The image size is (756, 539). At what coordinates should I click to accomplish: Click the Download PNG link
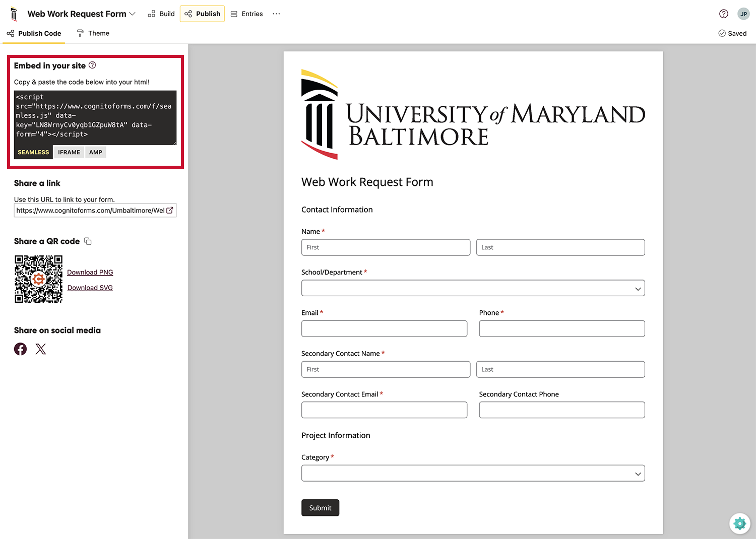click(x=90, y=272)
